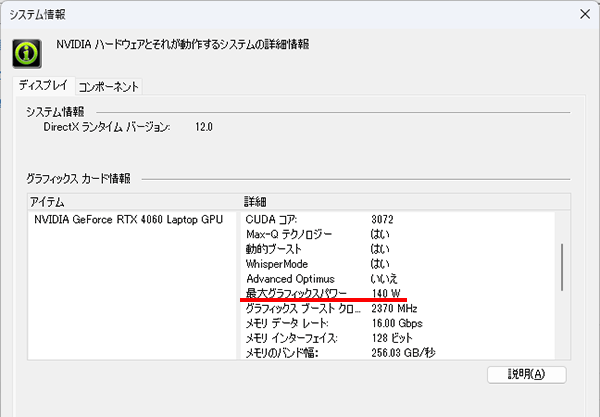
Task: Switch to the コンポーネント tab
Action: point(109,87)
